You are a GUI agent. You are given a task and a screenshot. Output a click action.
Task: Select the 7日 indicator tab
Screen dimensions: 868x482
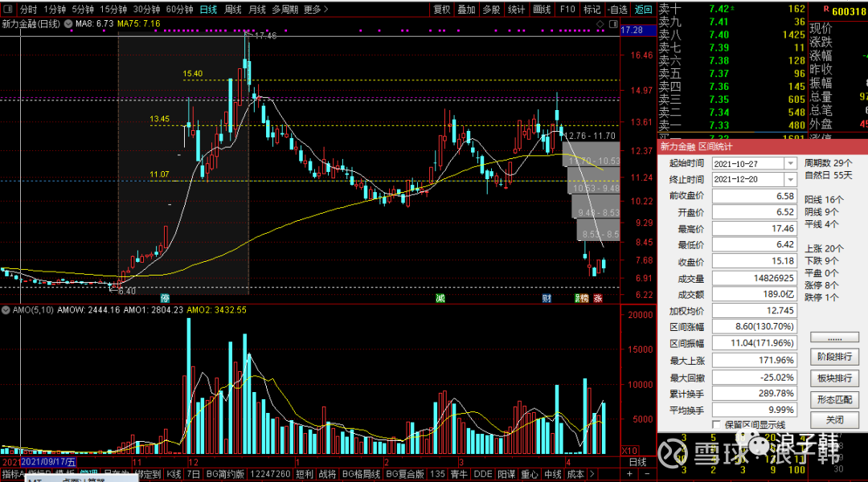[193, 474]
